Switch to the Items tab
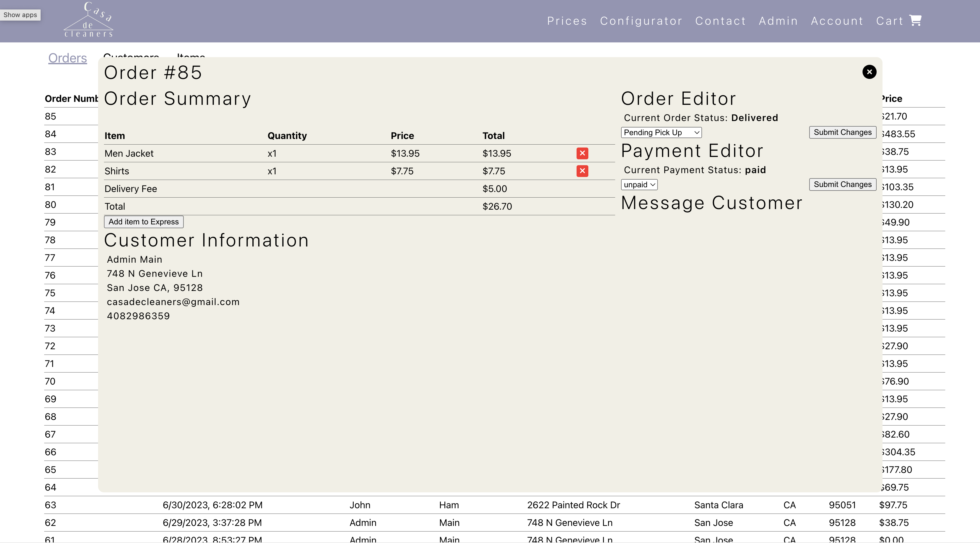Viewport: 980px width, 543px height. tap(191, 57)
